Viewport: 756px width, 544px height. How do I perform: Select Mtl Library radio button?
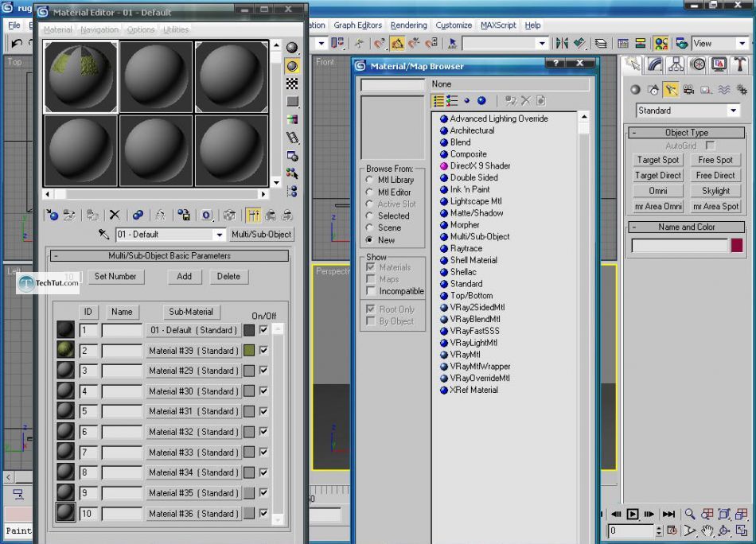point(369,180)
